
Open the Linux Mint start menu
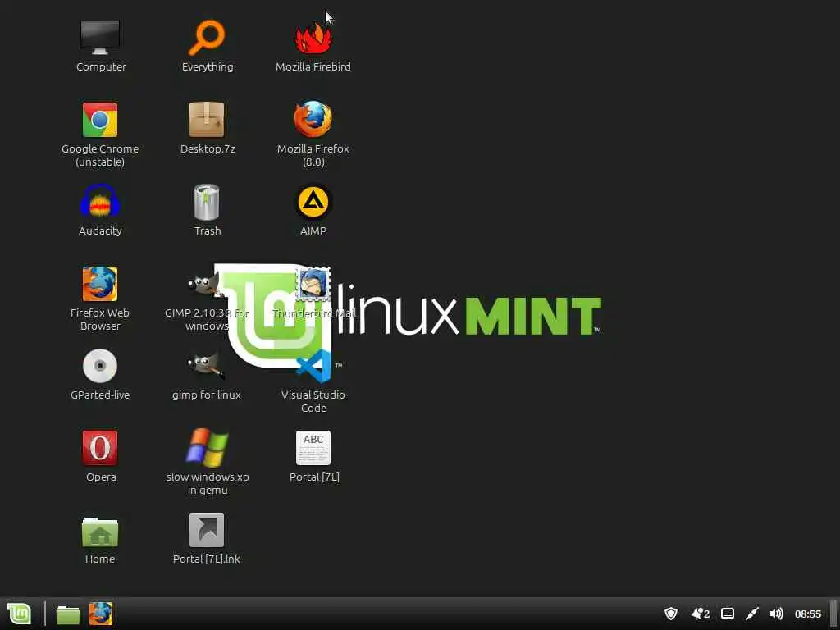[x=20, y=614]
